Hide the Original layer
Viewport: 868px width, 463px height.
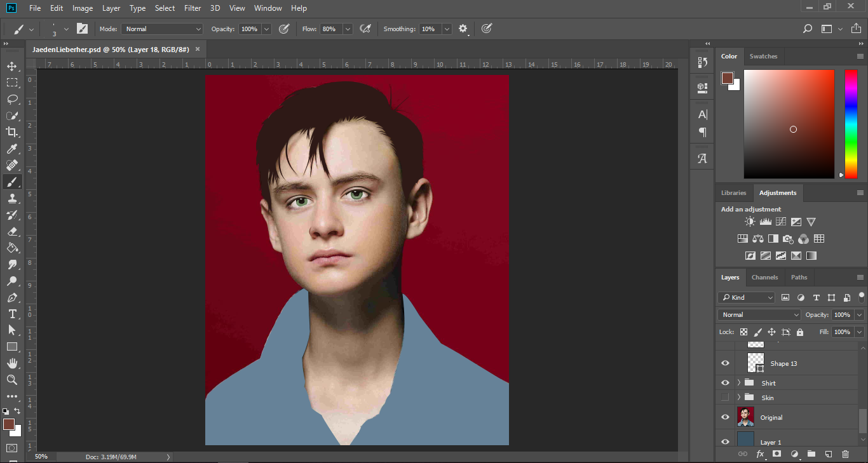pos(725,417)
